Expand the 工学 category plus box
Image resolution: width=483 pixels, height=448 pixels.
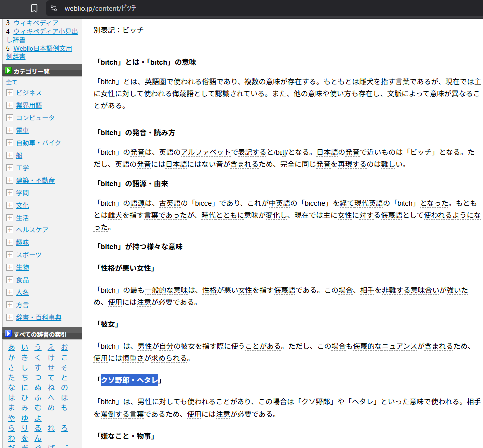pos(10,168)
